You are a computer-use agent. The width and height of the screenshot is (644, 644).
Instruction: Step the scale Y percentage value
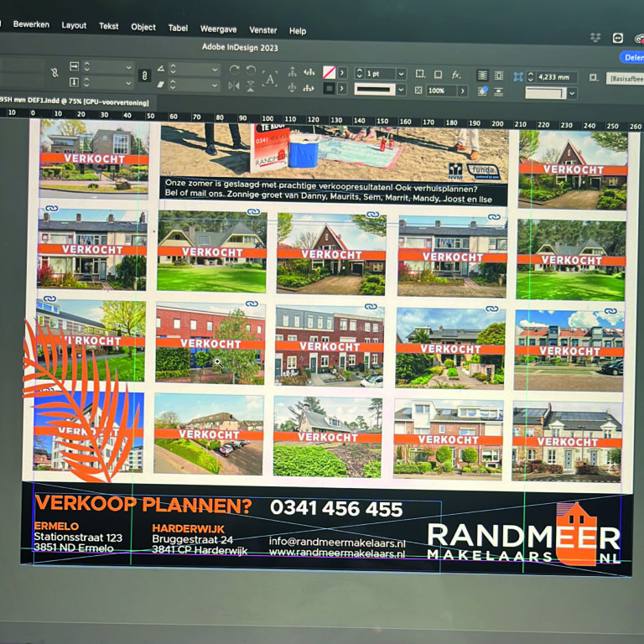click(86, 82)
